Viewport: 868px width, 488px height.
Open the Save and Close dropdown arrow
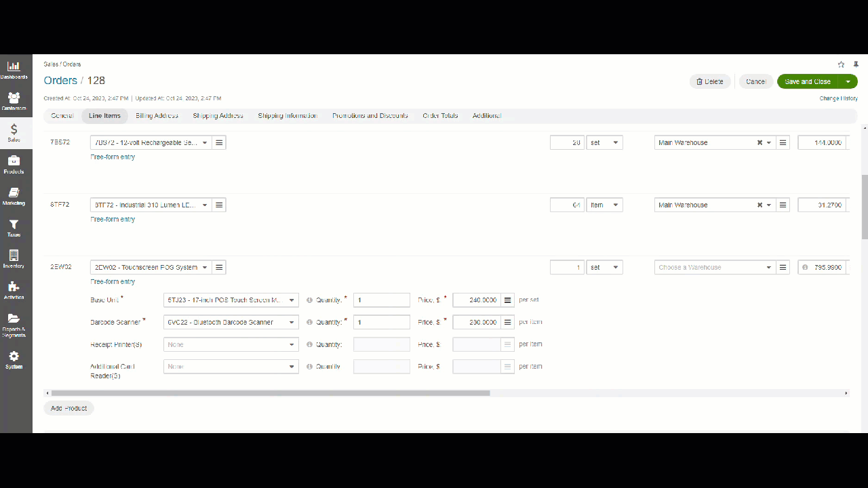click(848, 81)
